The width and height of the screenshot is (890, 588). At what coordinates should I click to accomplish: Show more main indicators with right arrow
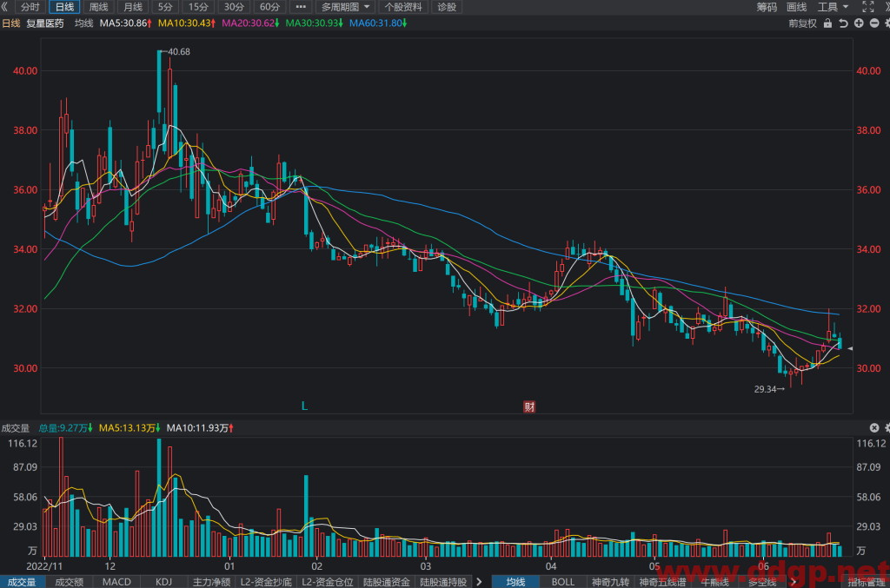coord(793,582)
